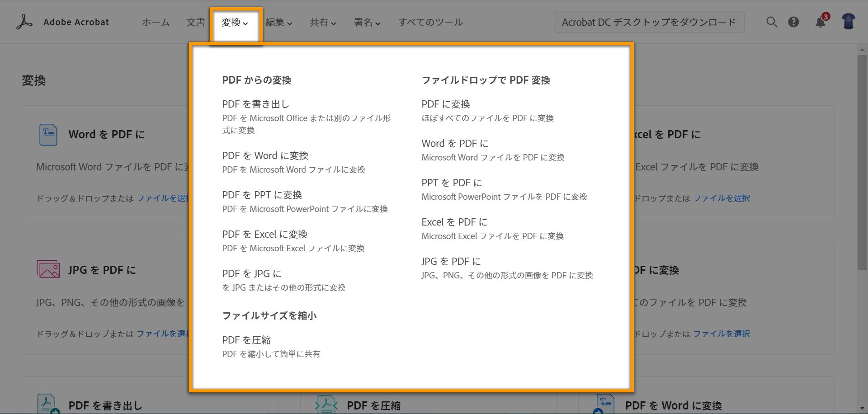The width and height of the screenshot is (868, 414).
Task: Select PDF を JPG に conversion option
Action: pos(251,273)
